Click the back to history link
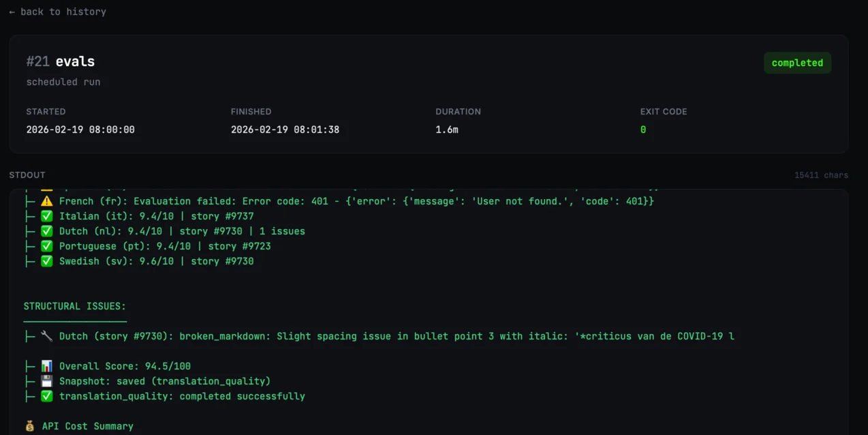Image resolution: width=868 pixels, height=435 pixels. point(57,12)
